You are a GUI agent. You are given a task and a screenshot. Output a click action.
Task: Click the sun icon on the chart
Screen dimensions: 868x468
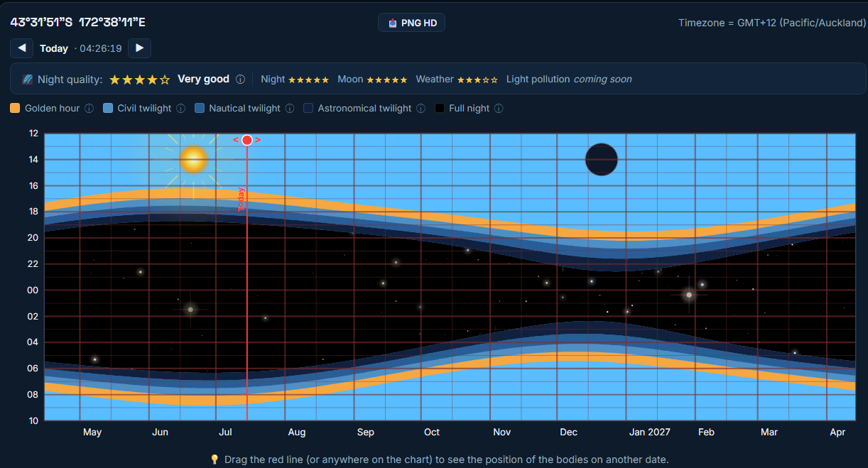pyautogui.click(x=193, y=159)
